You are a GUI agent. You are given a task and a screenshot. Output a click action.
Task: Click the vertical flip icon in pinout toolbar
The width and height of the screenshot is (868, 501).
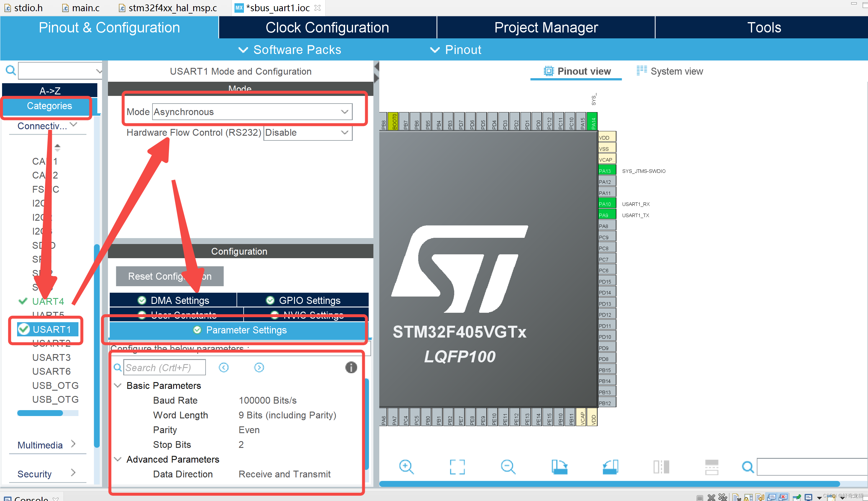pyautogui.click(x=711, y=467)
